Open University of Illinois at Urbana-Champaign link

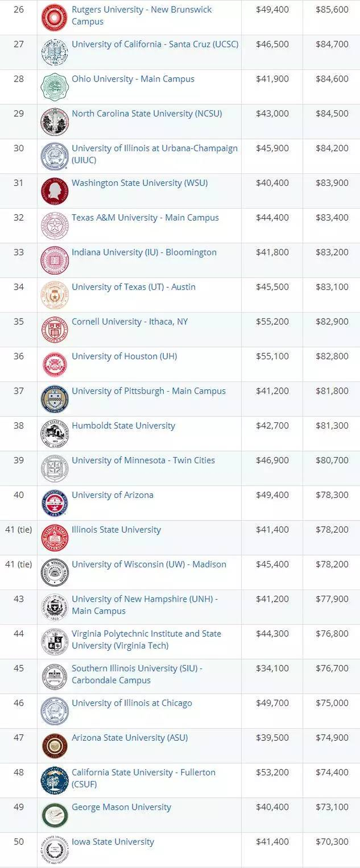pyautogui.click(x=155, y=154)
